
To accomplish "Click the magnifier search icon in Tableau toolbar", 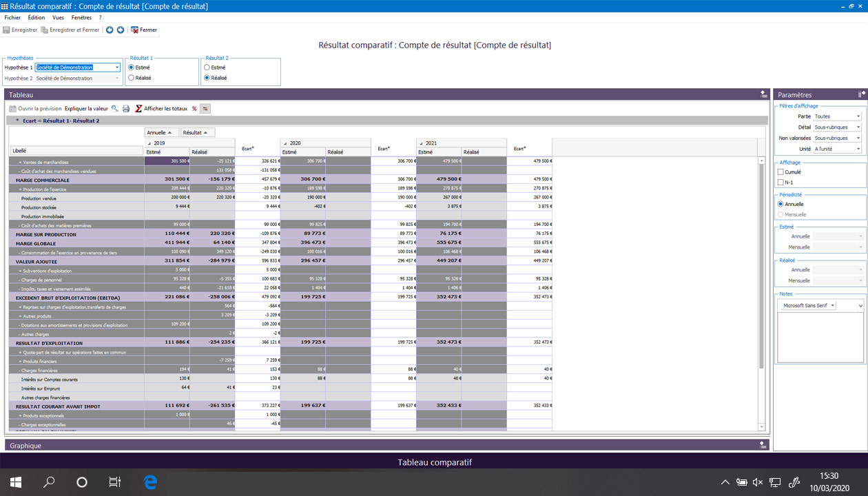I will click(x=115, y=109).
